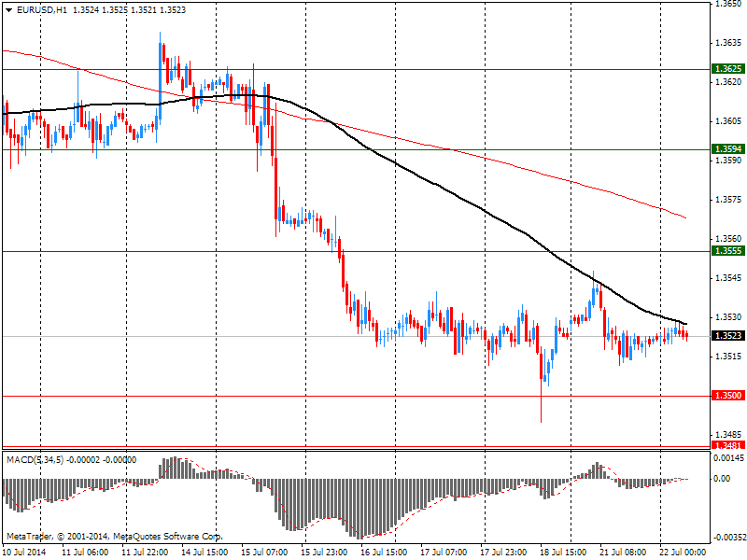Image resolution: width=747 pixels, height=560 pixels.
Task: Select the 1.3481 red support level label
Action: (x=728, y=446)
